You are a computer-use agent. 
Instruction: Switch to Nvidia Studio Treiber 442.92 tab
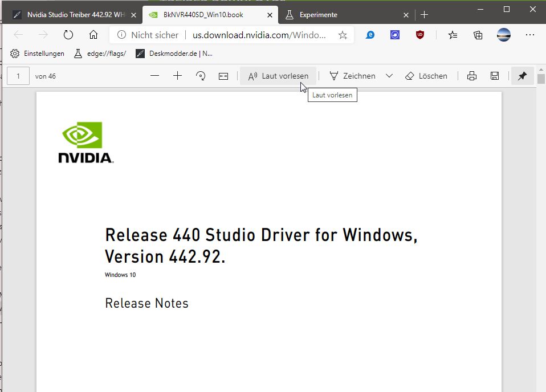pyautogui.click(x=71, y=15)
